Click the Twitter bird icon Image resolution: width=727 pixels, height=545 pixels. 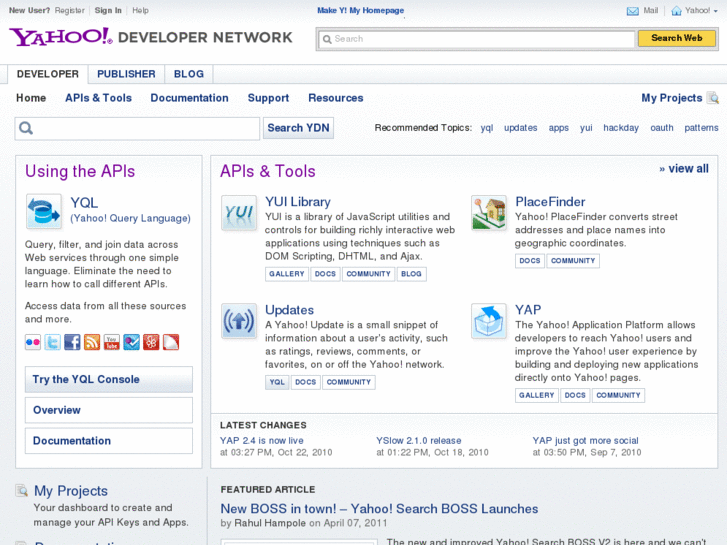click(x=52, y=342)
